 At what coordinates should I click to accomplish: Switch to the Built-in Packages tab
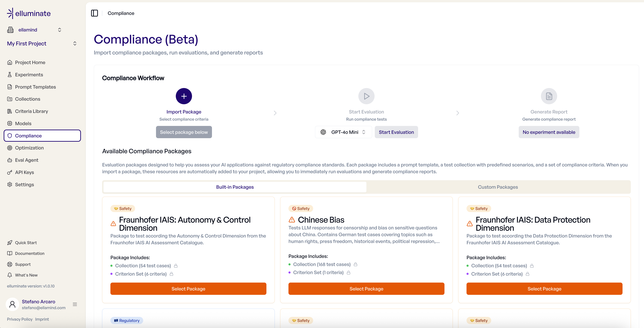[x=235, y=187]
